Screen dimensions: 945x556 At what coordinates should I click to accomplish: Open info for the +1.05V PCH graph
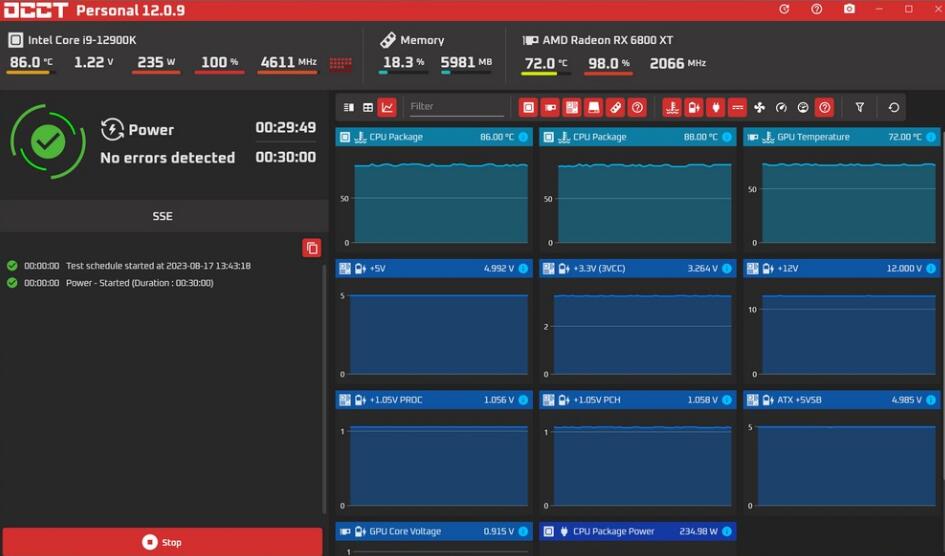point(727,399)
